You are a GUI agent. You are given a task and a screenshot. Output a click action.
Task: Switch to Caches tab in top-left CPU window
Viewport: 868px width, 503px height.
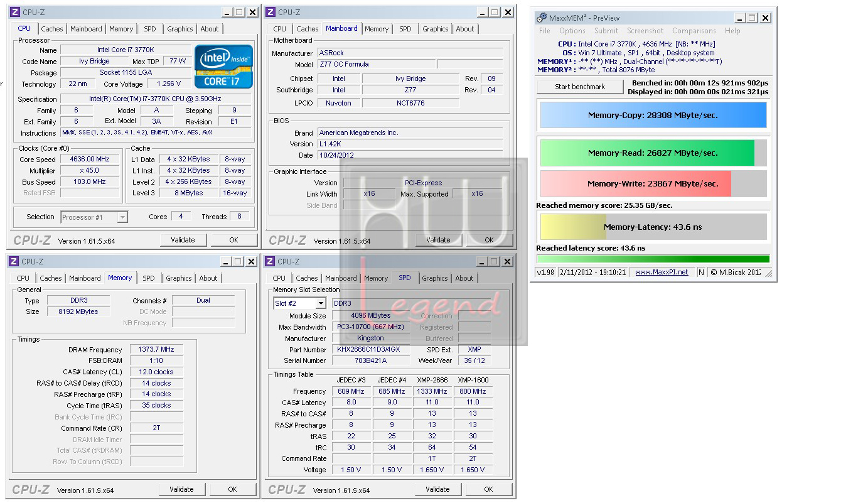point(52,29)
